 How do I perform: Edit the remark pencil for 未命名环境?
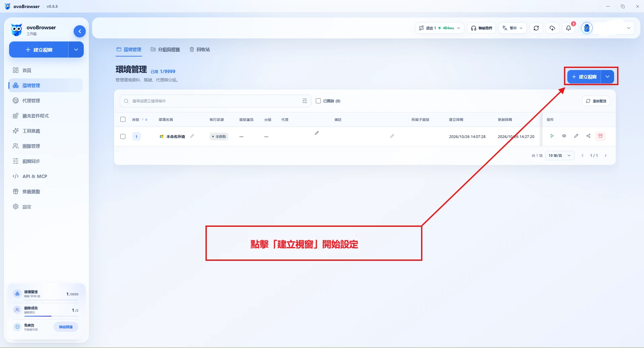[392, 136]
